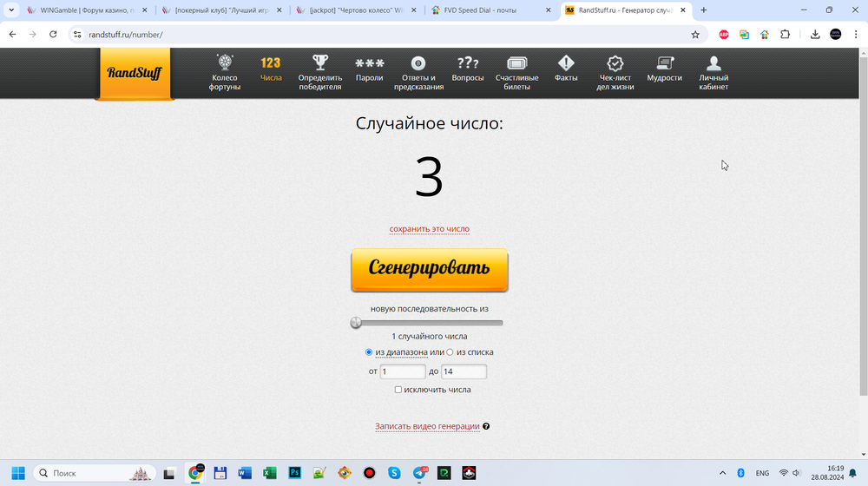Open the Факты section
The height and width of the screenshot is (486, 868).
point(566,69)
